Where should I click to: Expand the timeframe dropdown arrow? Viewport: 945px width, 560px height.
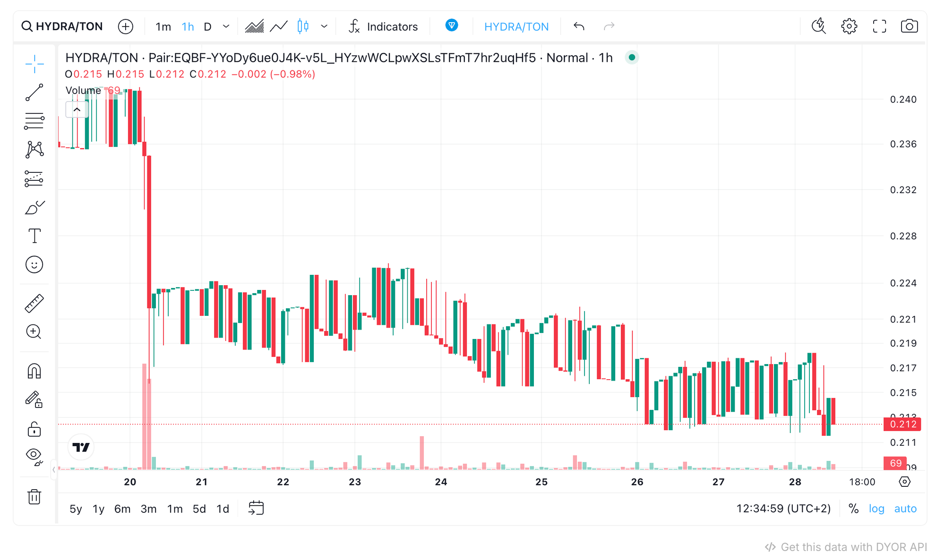(226, 26)
